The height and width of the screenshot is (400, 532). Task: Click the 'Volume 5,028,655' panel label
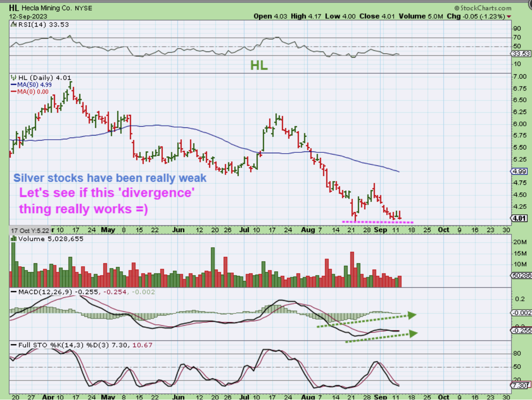[50, 238]
